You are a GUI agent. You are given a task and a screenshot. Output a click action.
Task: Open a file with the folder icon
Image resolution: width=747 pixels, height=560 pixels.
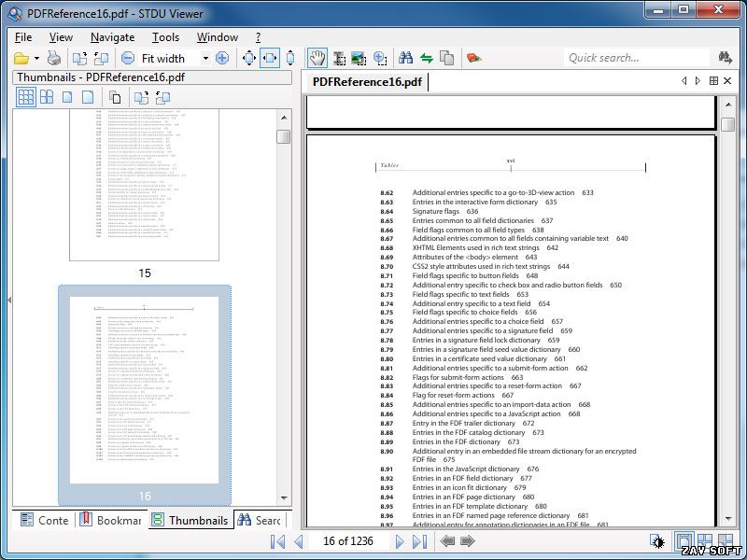click(21, 59)
